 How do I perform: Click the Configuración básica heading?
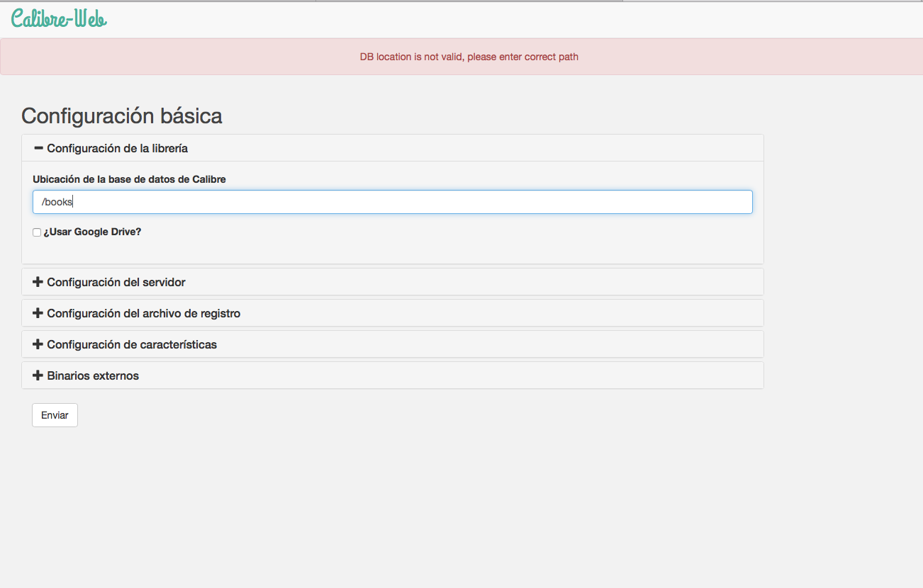[x=122, y=115]
